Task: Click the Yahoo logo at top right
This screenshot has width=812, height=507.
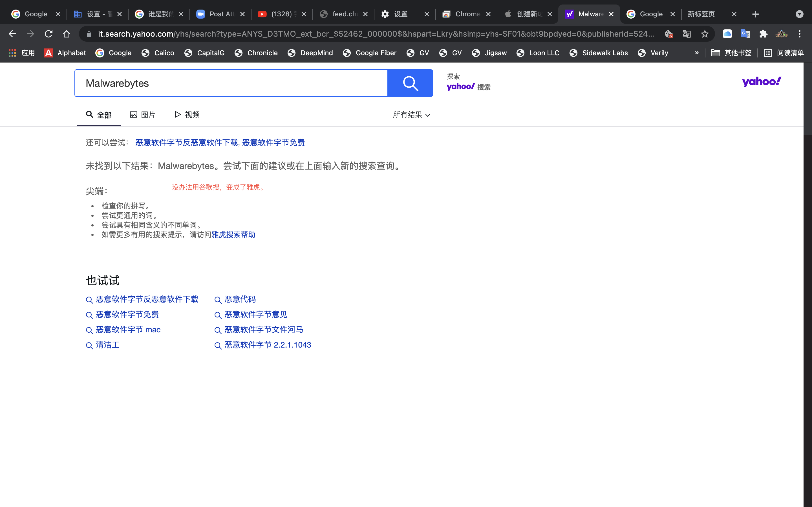Action: click(761, 81)
